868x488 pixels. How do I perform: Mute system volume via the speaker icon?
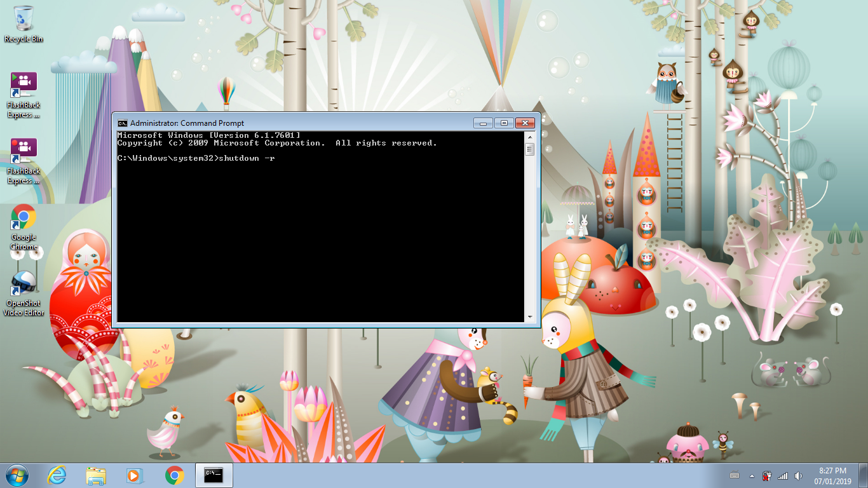[798, 475]
